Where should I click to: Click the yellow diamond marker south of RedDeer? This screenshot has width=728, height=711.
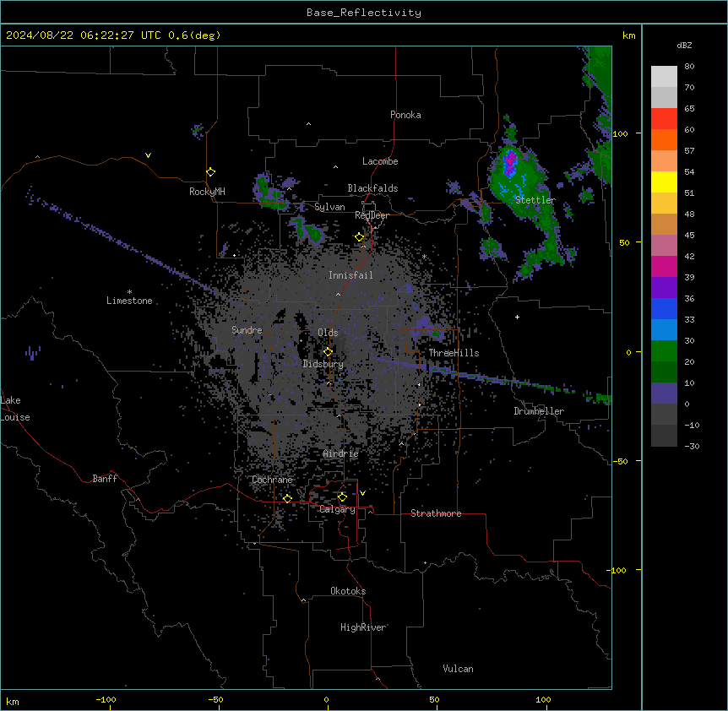[x=360, y=237]
